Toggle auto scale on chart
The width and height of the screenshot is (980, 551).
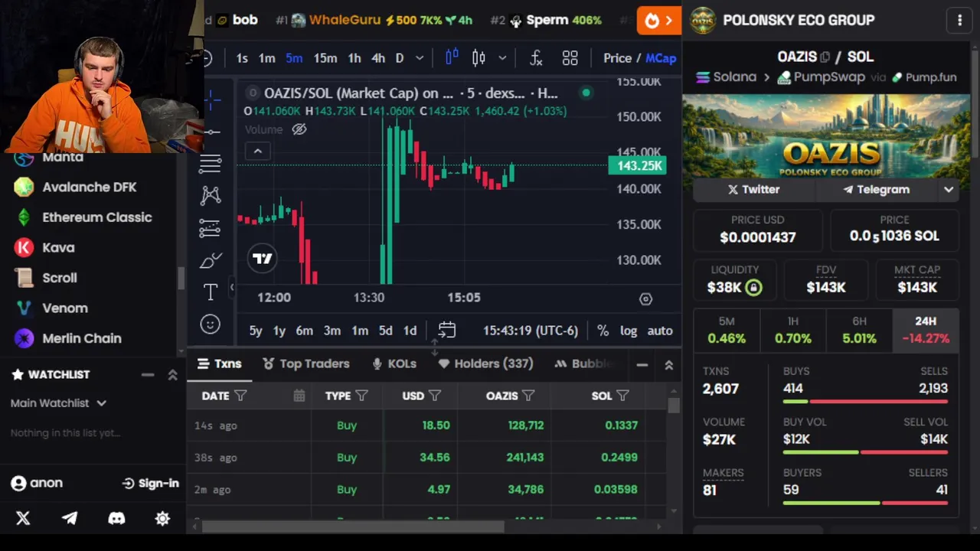pos(660,331)
